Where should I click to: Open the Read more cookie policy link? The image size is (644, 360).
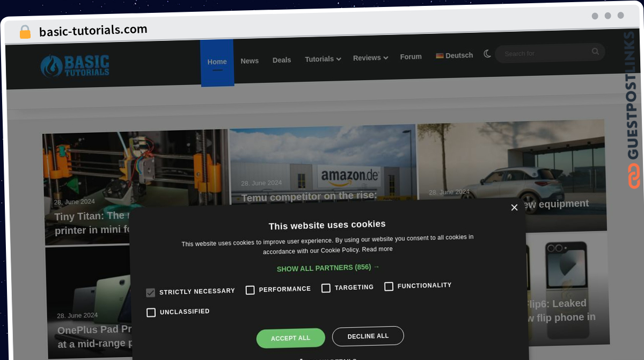tap(377, 249)
